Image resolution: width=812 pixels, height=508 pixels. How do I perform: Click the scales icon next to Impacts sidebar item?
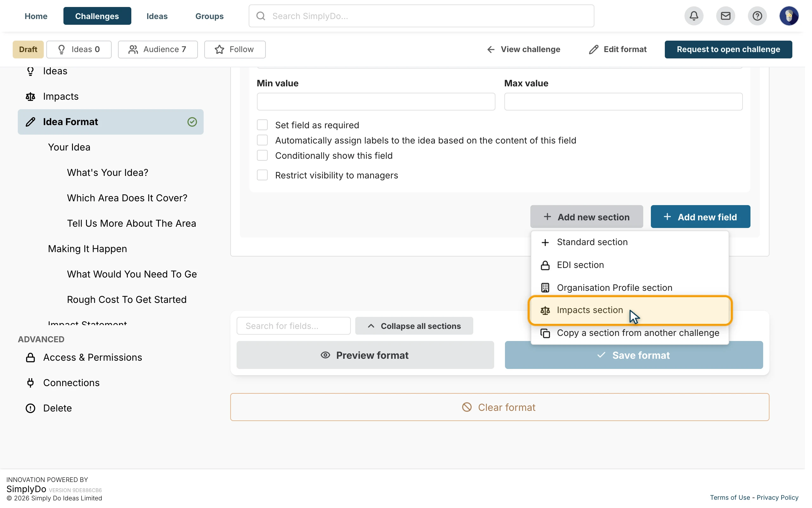point(30,97)
